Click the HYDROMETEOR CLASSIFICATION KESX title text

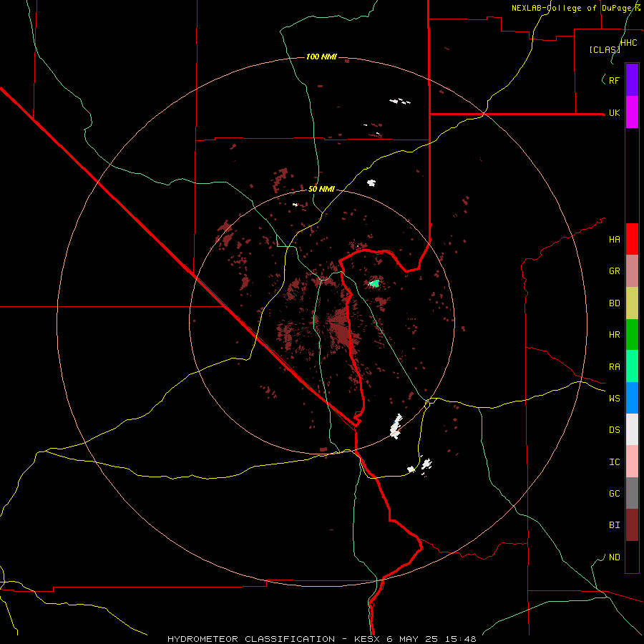pyautogui.click(x=321, y=639)
